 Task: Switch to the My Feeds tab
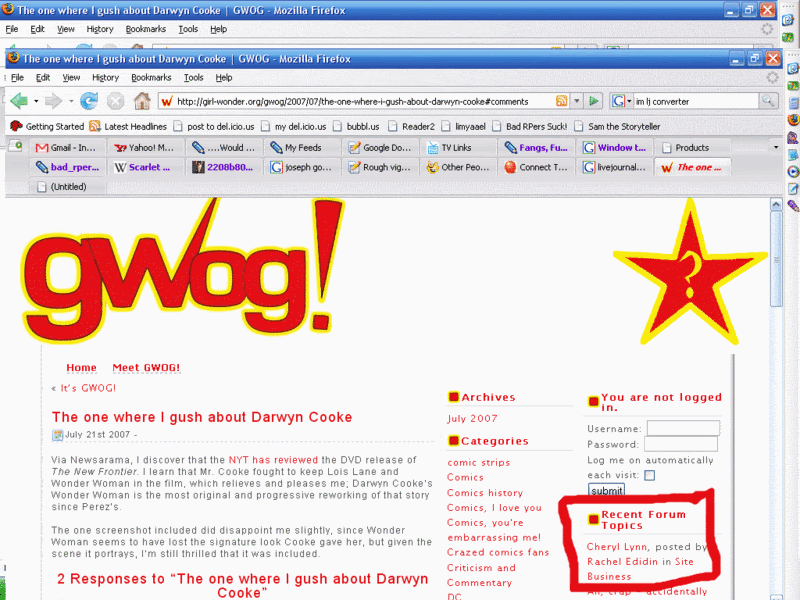[302, 148]
